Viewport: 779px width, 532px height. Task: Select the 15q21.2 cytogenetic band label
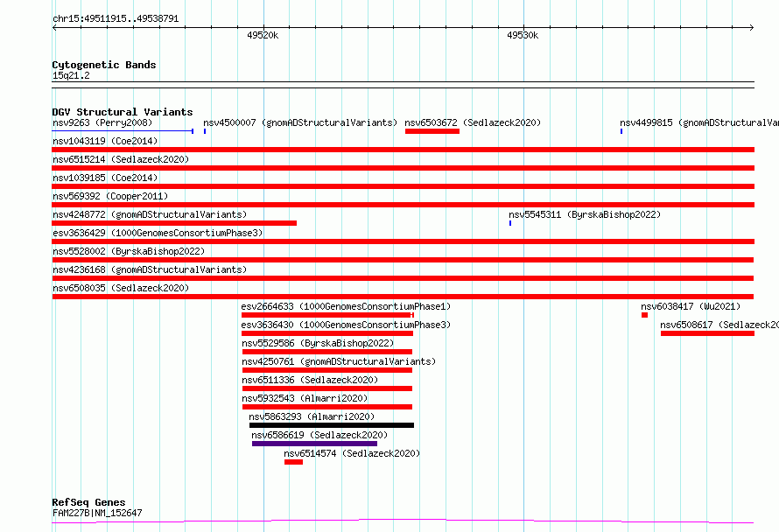71,75
